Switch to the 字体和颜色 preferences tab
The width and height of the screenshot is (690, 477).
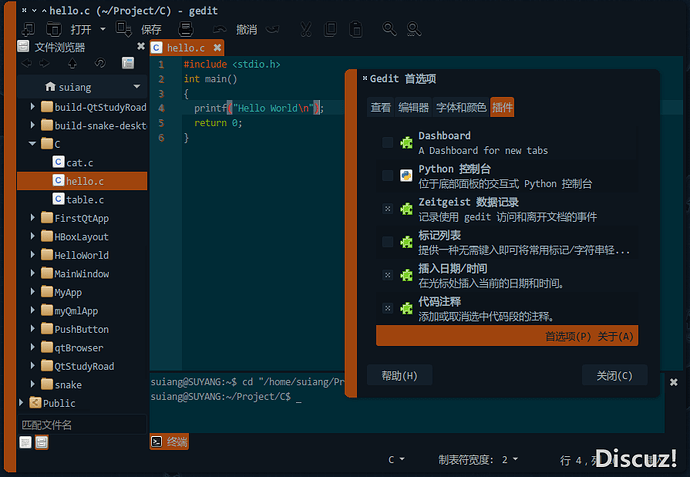(461, 107)
